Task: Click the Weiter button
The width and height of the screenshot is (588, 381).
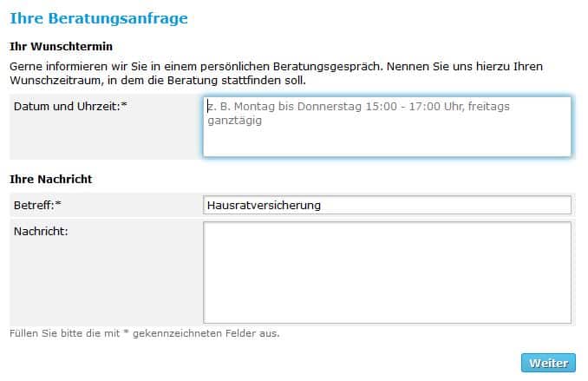Action: pyautogui.click(x=548, y=363)
